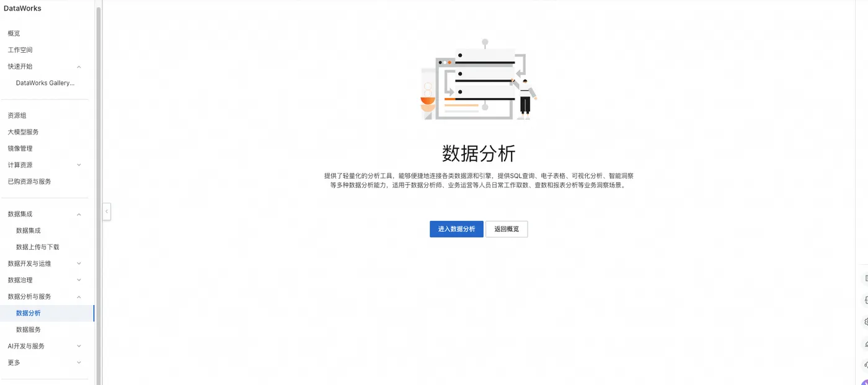Select 工作空间 in the sidebar menu
This screenshot has width=868, height=385.
(x=20, y=50)
